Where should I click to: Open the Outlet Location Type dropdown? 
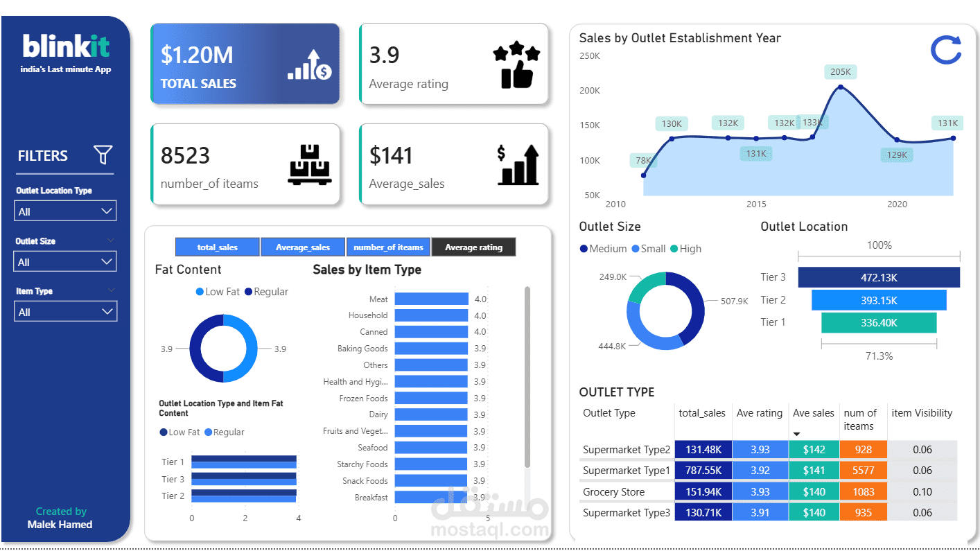(x=65, y=210)
